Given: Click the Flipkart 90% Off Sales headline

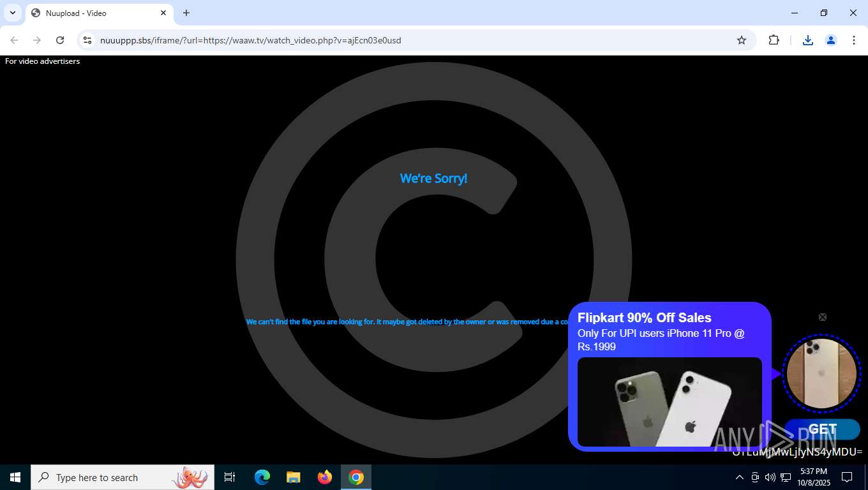Looking at the screenshot, I should click(644, 318).
